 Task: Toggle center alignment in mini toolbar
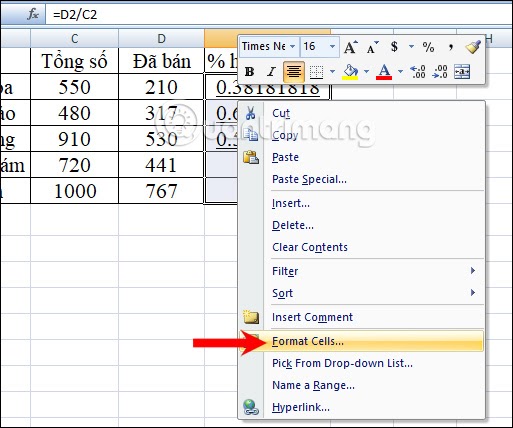coord(294,72)
